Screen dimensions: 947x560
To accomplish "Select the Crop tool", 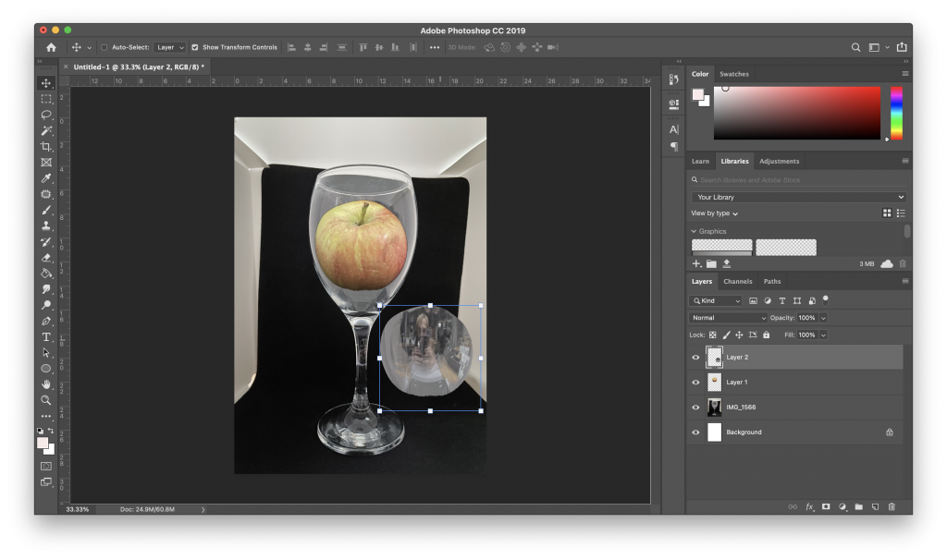I will pos(46,147).
